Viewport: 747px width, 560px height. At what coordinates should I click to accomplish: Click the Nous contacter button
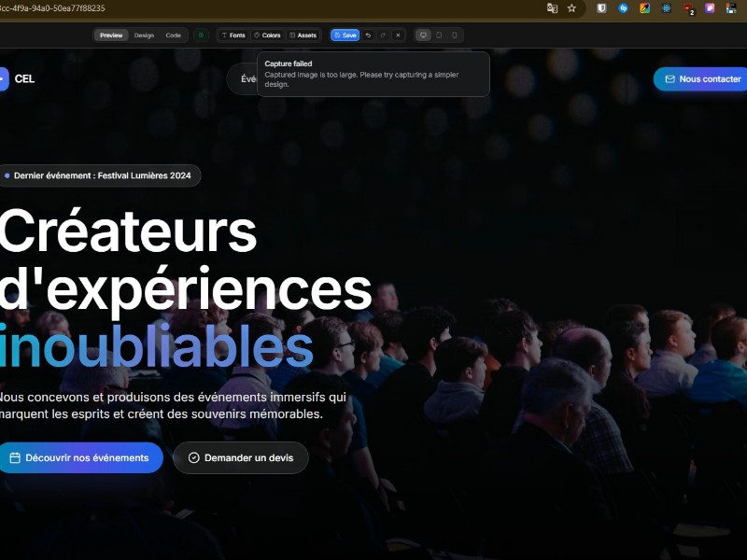coord(701,79)
